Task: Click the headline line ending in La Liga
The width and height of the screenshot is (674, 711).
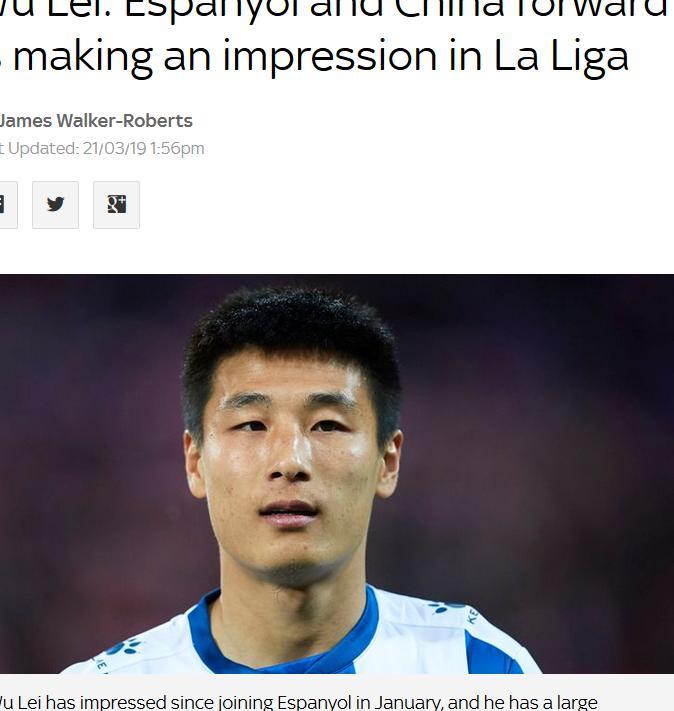Action: 315,58
